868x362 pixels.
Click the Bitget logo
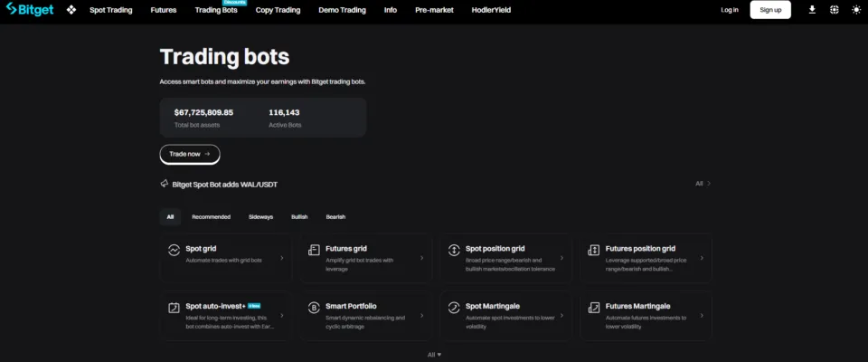pos(30,9)
